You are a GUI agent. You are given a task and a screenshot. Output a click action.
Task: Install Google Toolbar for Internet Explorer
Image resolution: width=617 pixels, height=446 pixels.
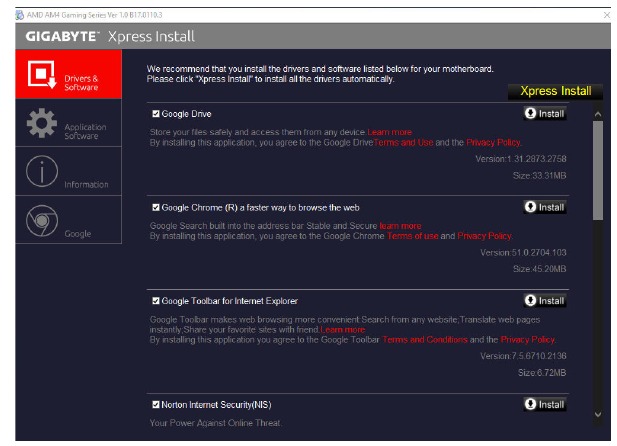click(x=544, y=300)
